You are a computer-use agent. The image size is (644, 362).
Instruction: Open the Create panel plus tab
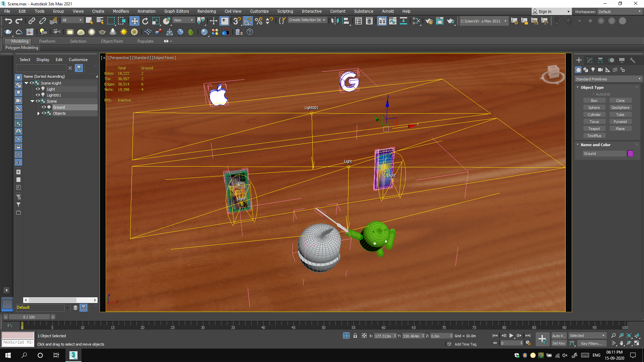pyautogui.click(x=579, y=60)
